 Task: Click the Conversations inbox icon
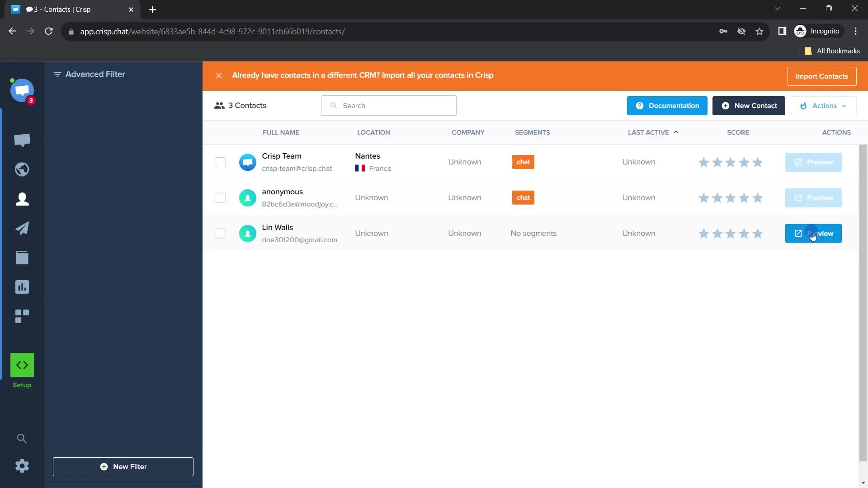22,140
